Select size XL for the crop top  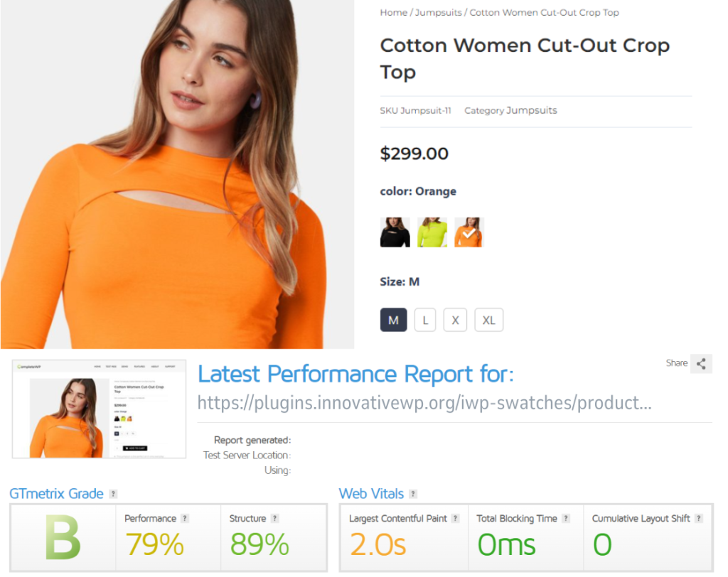[488, 320]
